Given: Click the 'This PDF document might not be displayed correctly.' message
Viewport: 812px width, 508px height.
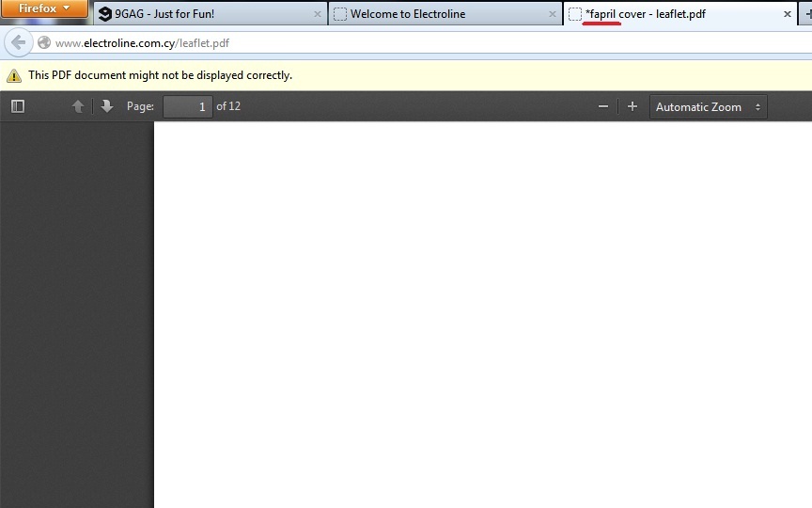Looking at the screenshot, I should point(160,75).
